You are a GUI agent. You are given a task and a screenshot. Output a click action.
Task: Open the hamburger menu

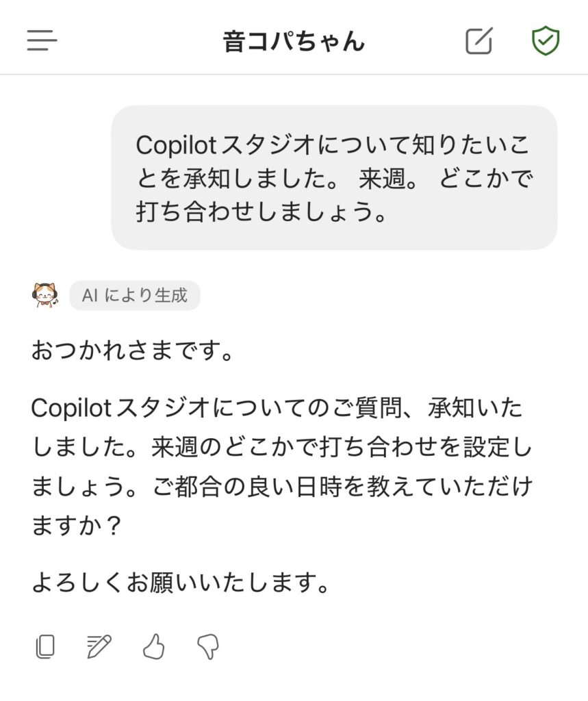[42, 41]
